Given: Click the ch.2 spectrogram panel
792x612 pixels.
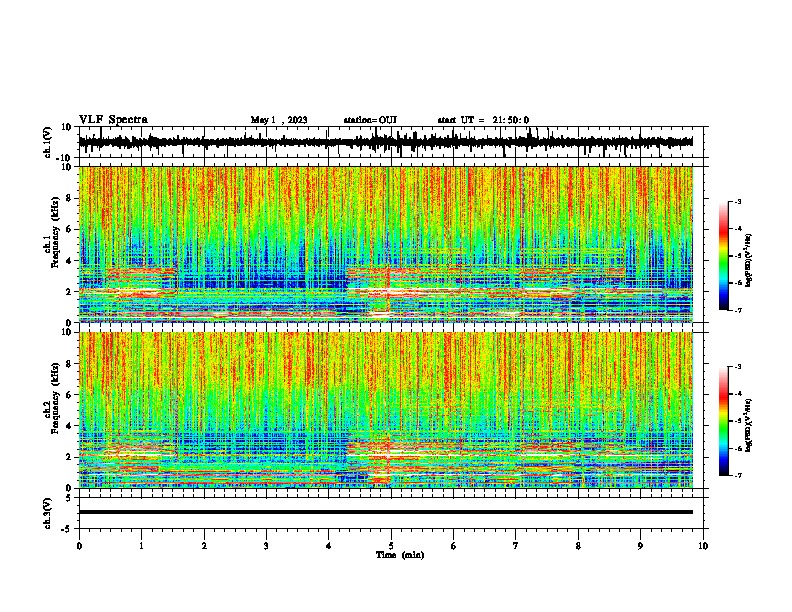Looking at the screenshot, I should [x=386, y=410].
